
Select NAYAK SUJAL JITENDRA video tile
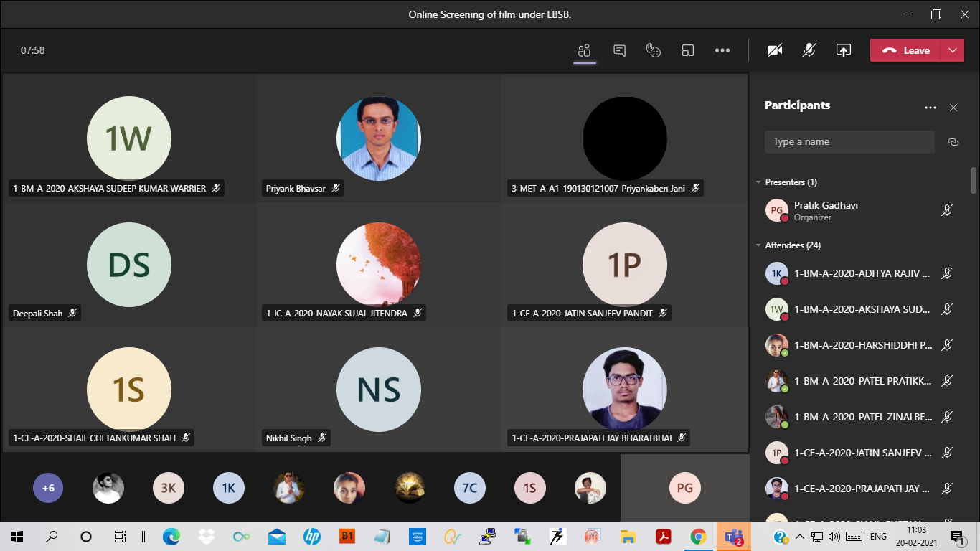coord(379,264)
